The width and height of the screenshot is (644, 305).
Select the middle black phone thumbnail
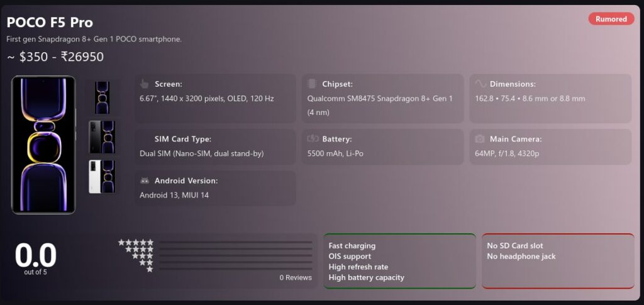(102, 137)
